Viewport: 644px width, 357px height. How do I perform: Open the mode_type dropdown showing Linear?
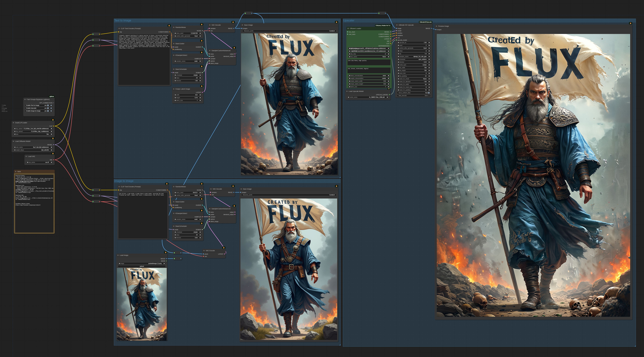[x=414, y=65]
